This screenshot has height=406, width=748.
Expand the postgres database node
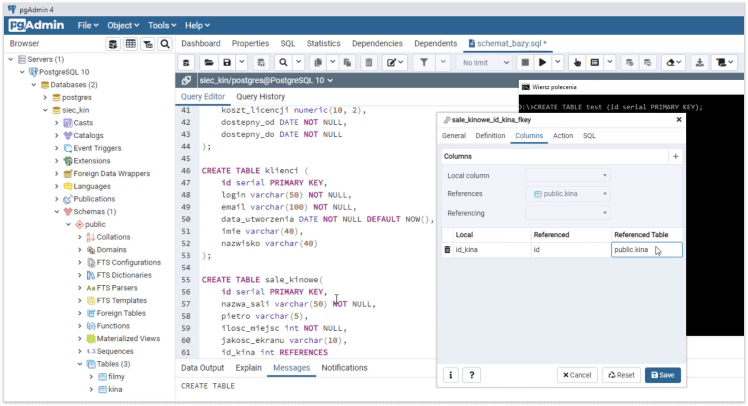click(45, 98)
